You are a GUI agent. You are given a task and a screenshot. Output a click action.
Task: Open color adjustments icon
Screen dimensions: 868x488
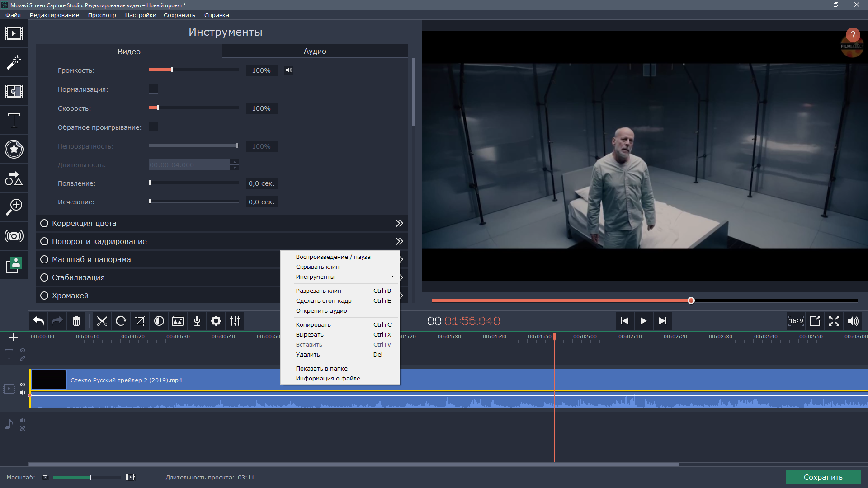pyautogui.click(x=159, y=321)
